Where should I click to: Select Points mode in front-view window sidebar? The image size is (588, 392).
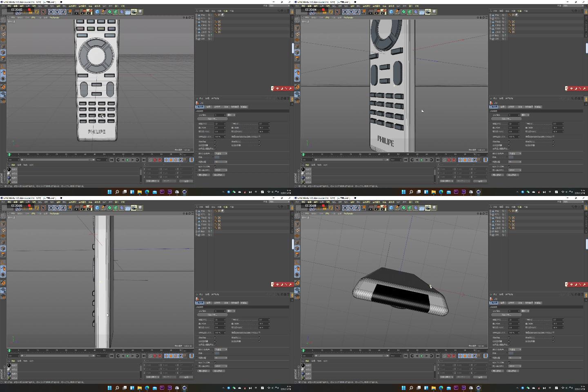3,46
